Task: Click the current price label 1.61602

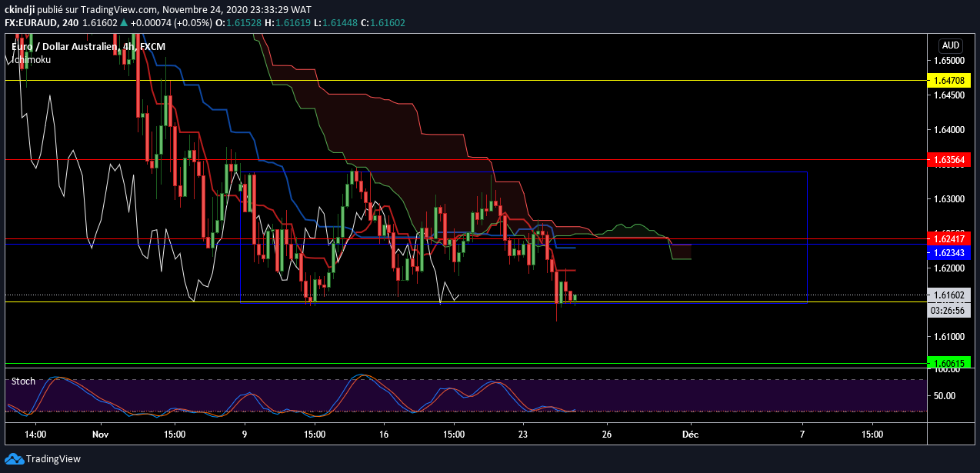Action: (x=950, y=295)
